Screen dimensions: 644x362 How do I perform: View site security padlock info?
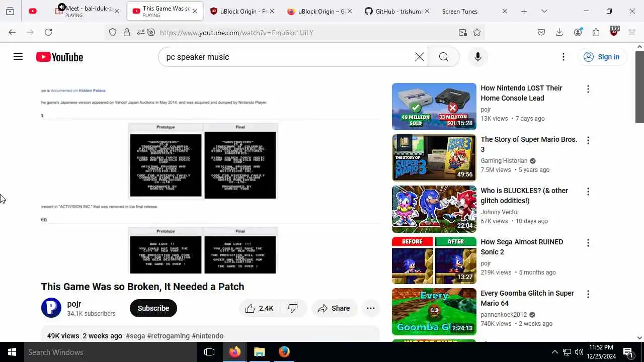pos(127,32)
